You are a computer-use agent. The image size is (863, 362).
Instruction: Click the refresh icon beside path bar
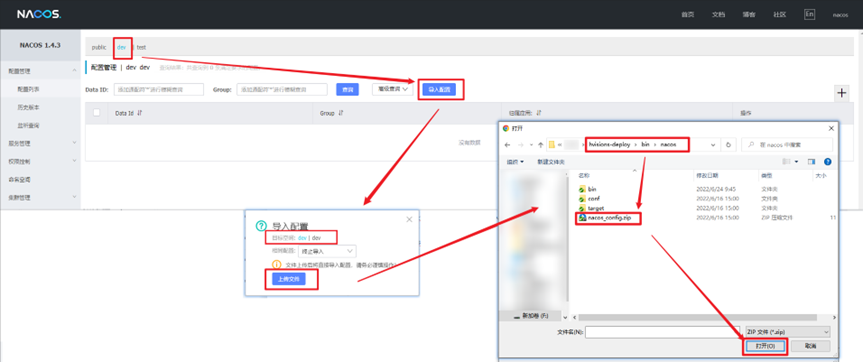[x=728, y=145]
